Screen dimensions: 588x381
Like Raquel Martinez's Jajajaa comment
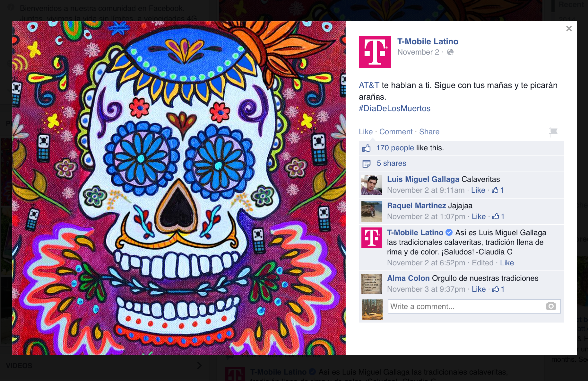pos(479,217)
